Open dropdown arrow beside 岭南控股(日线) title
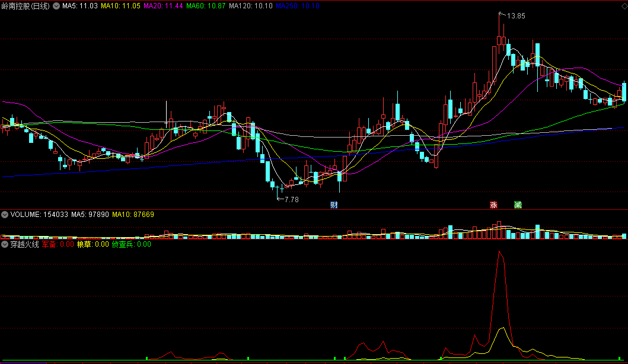The width and height of the screenshot is (628, 364). click(x=56, y=6)
